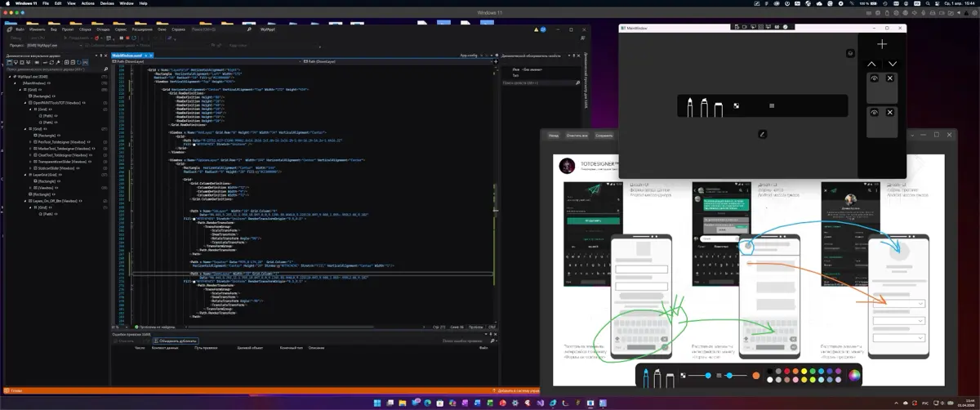The image size is (980, 410).
Task: Toggle visibility of the second layer
Action: tap(874, 112)
